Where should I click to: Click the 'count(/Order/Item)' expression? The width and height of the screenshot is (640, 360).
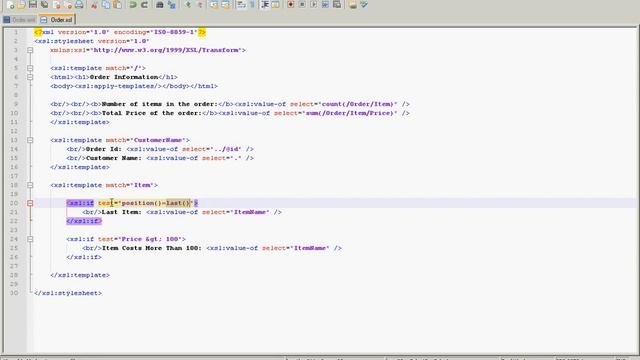tap(358, 104)
